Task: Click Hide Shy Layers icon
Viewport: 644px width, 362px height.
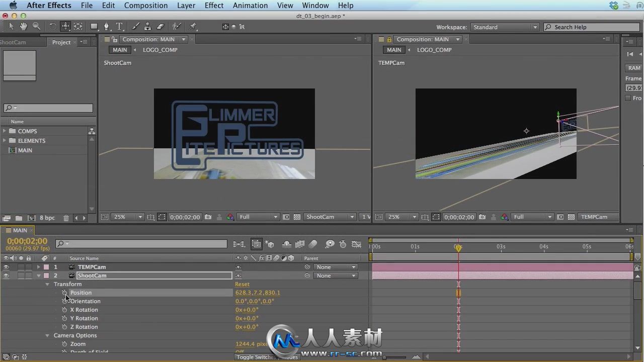Action: pyautogui.click(x=287, y=244)
